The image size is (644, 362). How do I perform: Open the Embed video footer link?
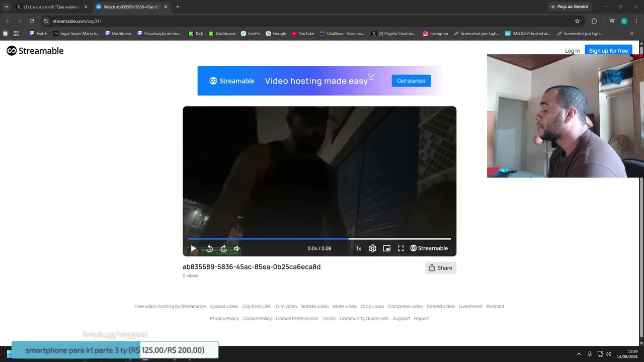pyautogui.click(x=441, y=306)
